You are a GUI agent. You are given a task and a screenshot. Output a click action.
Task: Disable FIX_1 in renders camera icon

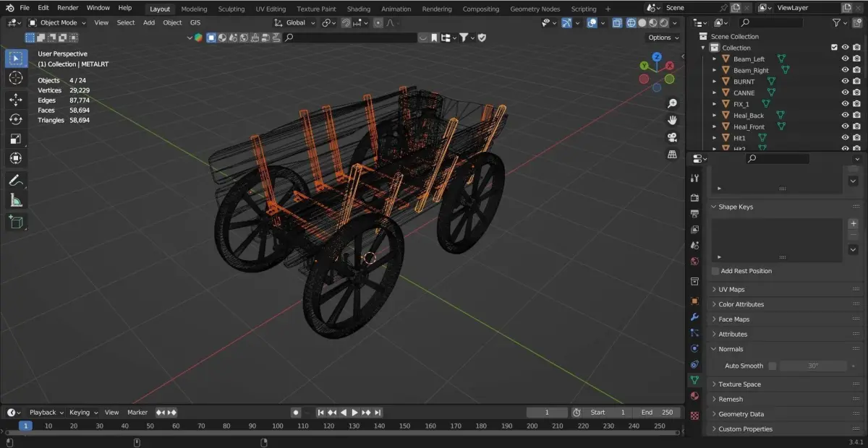(856, 104)
